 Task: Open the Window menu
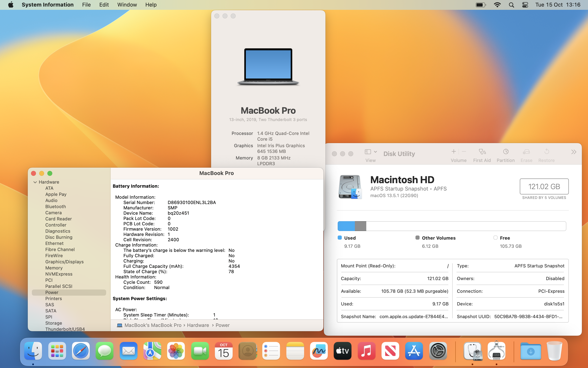[127, 5]
